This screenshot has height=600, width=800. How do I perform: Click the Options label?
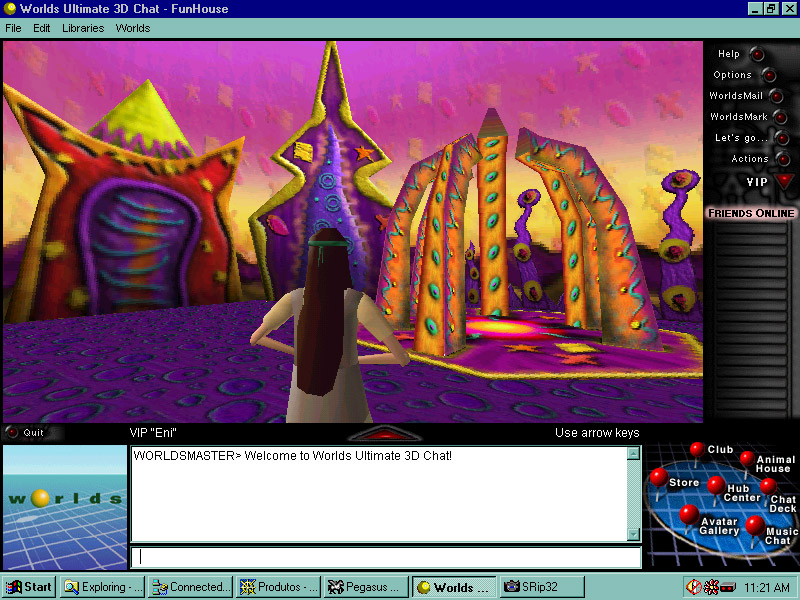[732, 75]
